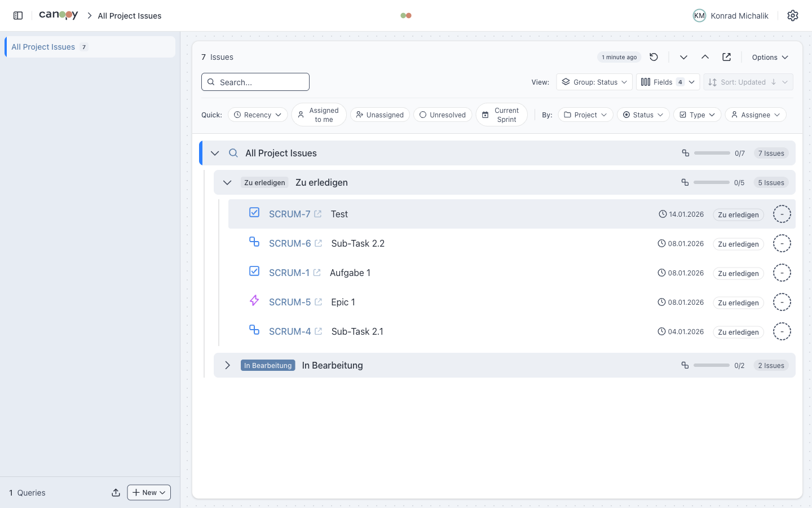
Task: Open the SCRUM-1 issue link
Action: tap(289, 273)
